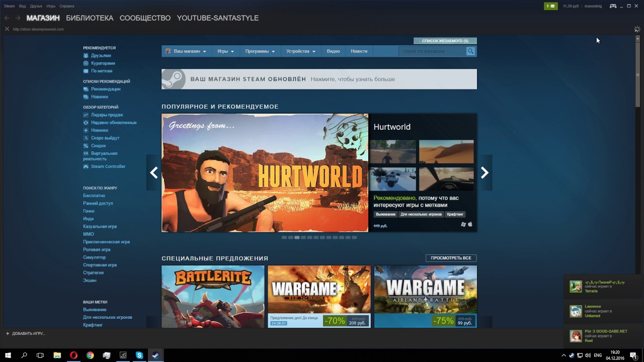The height and width of the screenshot is (362, 644).
Task: Browse Бесплатно genre link
Action: tap(94, 196)
